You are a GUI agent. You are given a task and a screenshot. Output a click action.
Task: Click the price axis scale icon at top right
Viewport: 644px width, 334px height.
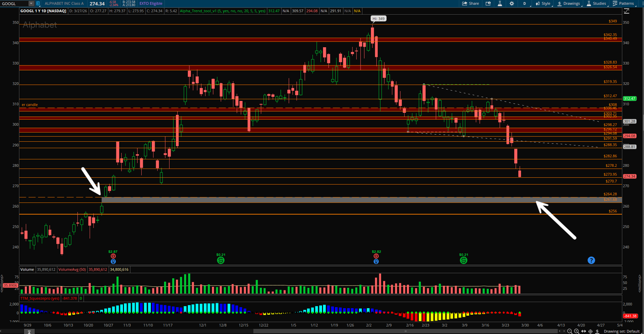point(626,11)
